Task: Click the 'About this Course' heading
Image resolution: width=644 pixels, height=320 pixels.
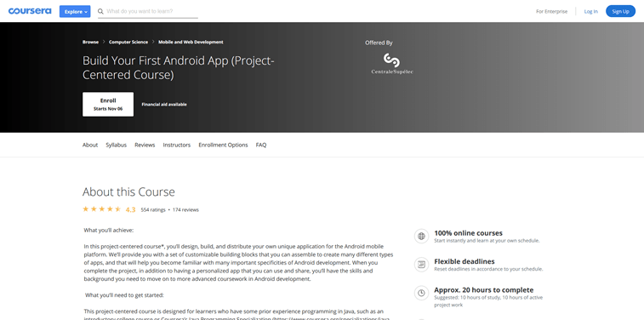Action: pos(128,191)
